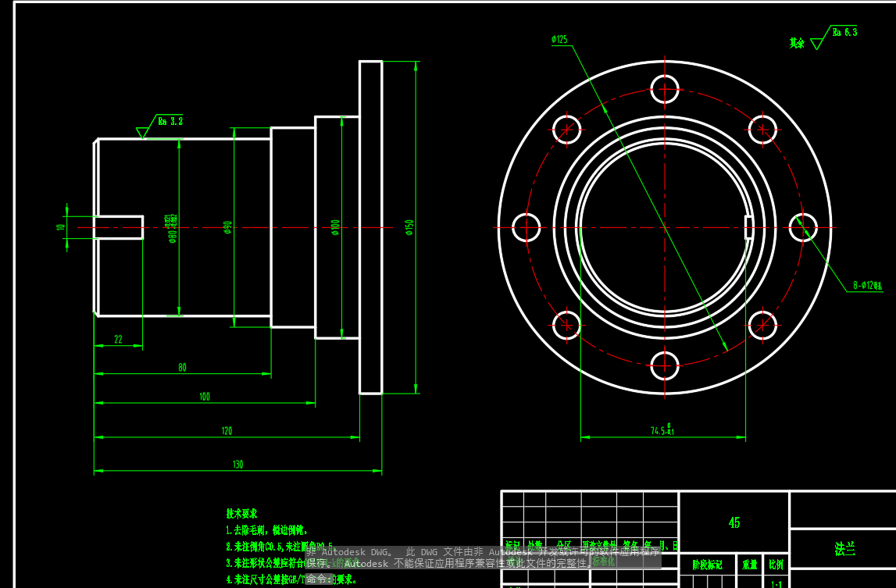Select the 100 horizontal length dimension

point(205,396)
